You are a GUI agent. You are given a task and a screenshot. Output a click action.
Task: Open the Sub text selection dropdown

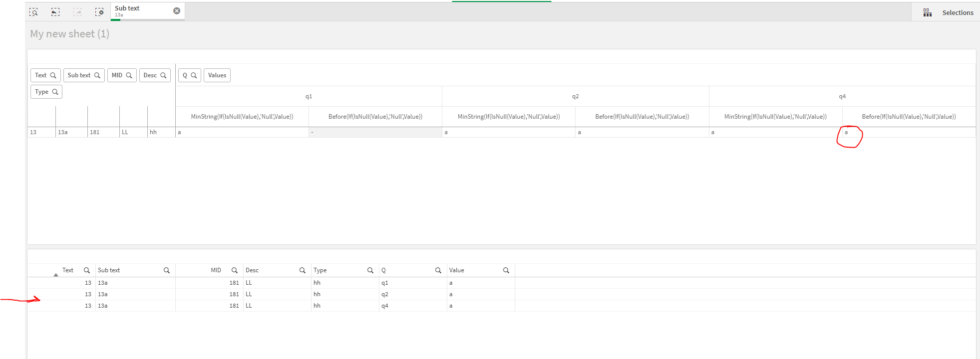(x=142, y=11)
